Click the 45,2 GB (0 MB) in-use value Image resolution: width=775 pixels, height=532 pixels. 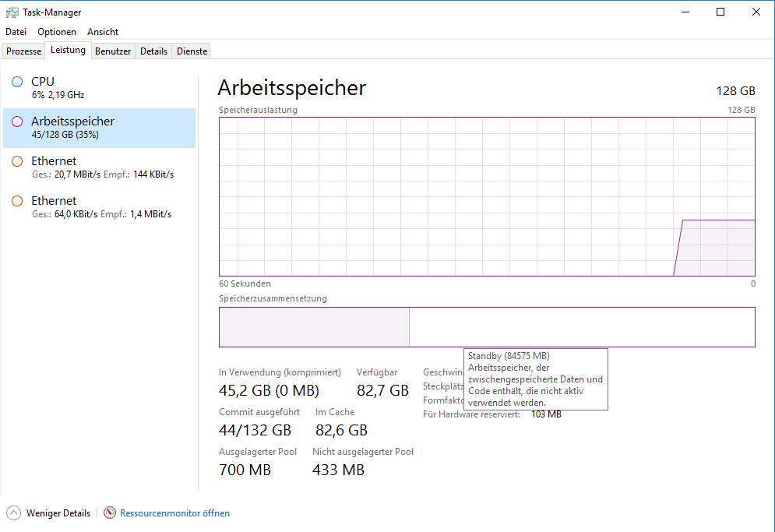pos(269,390)
